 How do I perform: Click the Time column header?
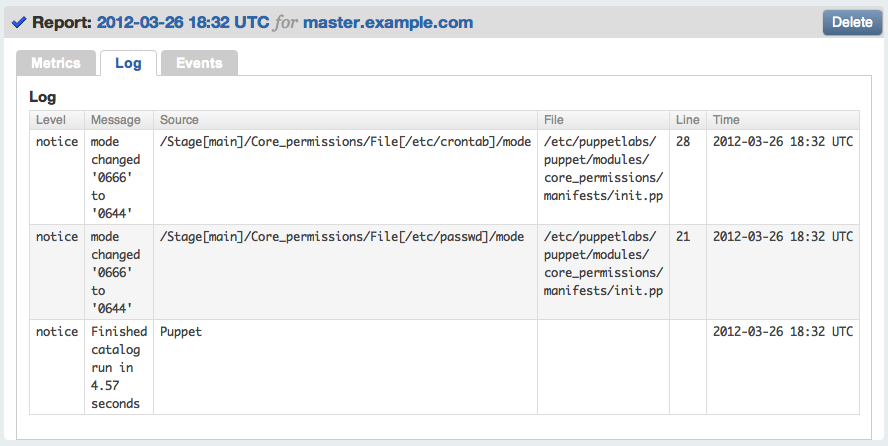coord(726,120)
